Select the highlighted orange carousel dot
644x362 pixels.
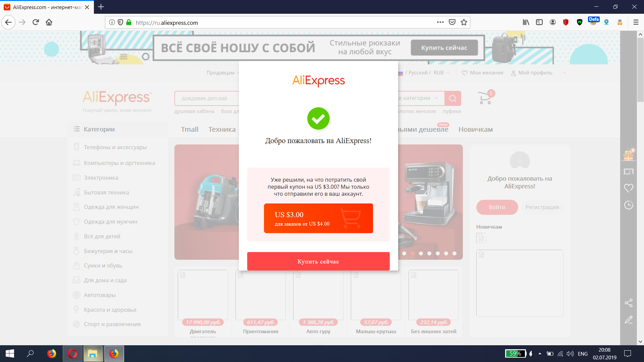click(x=413, y=253)
